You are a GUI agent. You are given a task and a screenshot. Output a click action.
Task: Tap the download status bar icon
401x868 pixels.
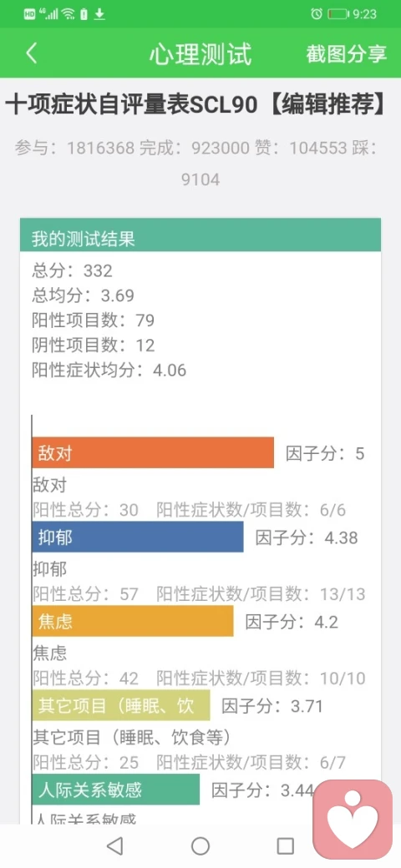point(99,14)
